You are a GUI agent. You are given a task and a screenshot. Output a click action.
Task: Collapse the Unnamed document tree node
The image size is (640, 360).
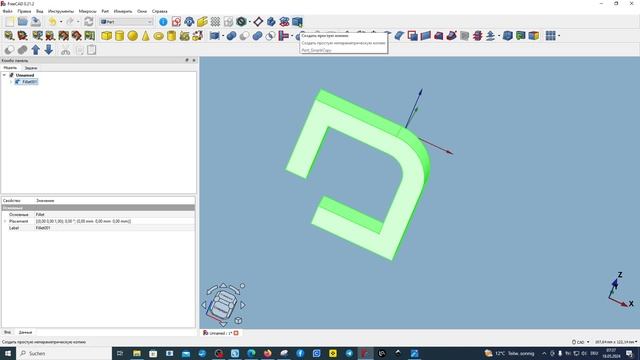pyautogui.click(x=4, y=75)
